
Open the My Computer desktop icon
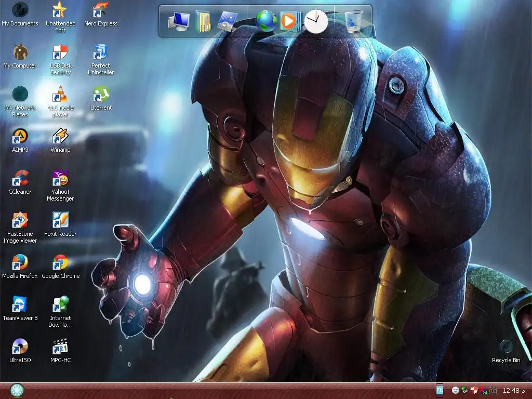20,57
